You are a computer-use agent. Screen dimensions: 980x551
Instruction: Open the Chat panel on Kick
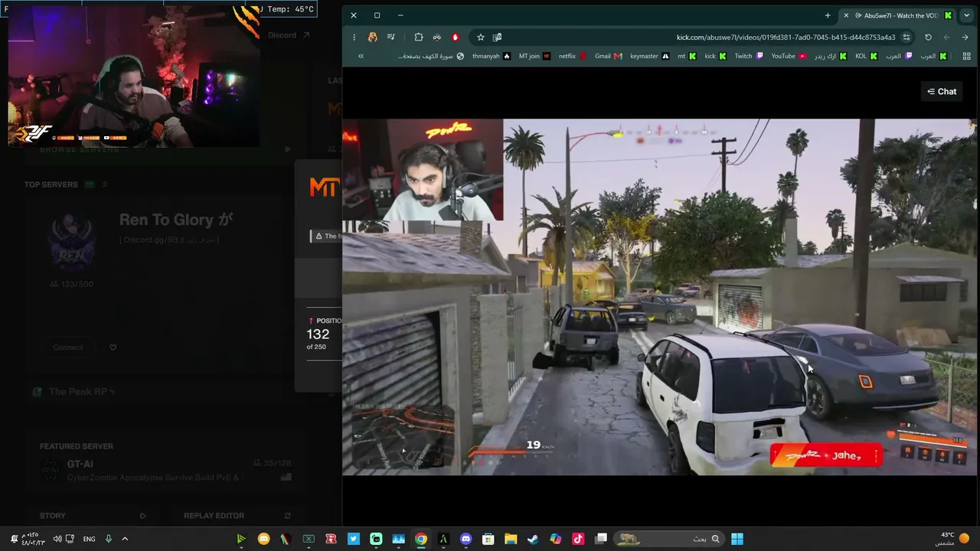pos(942,91)
